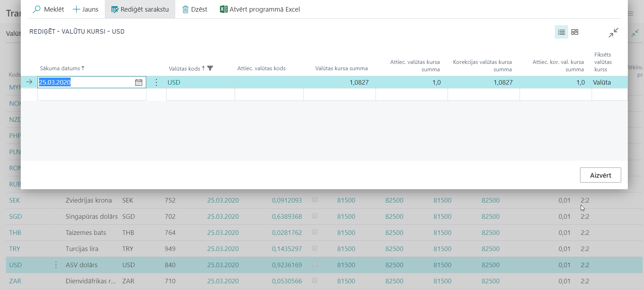Toggle Rediģēt sarakstu edit mode

[x=140, y=9]
